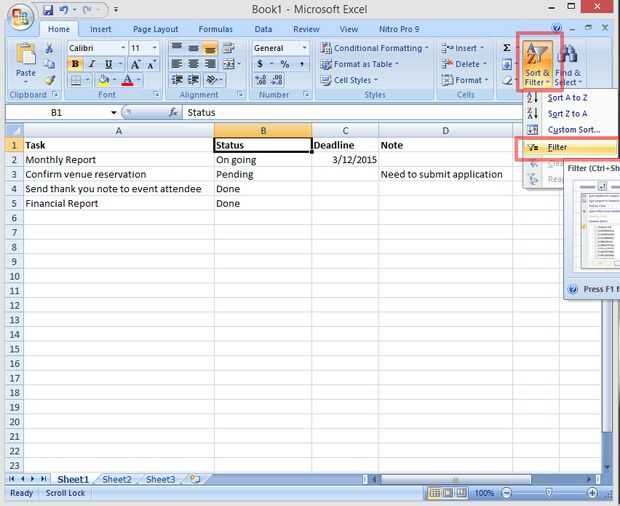Screen dimensions: 620x506
Task: Toggle Wrap Text
Action: pos(229,48)
